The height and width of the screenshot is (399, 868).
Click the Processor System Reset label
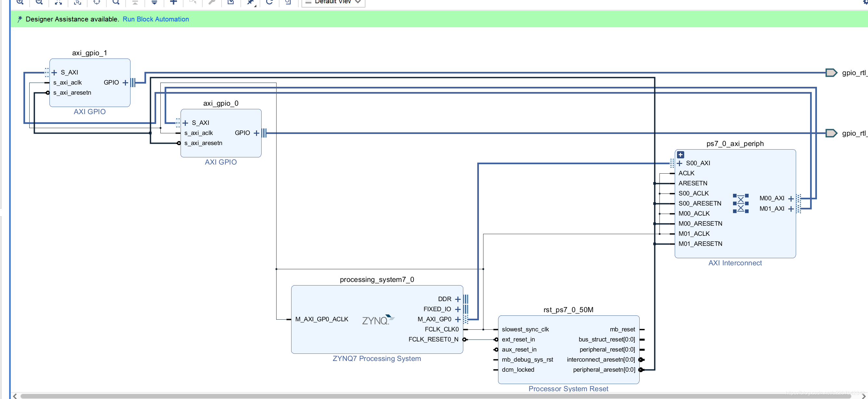(568, 389)
